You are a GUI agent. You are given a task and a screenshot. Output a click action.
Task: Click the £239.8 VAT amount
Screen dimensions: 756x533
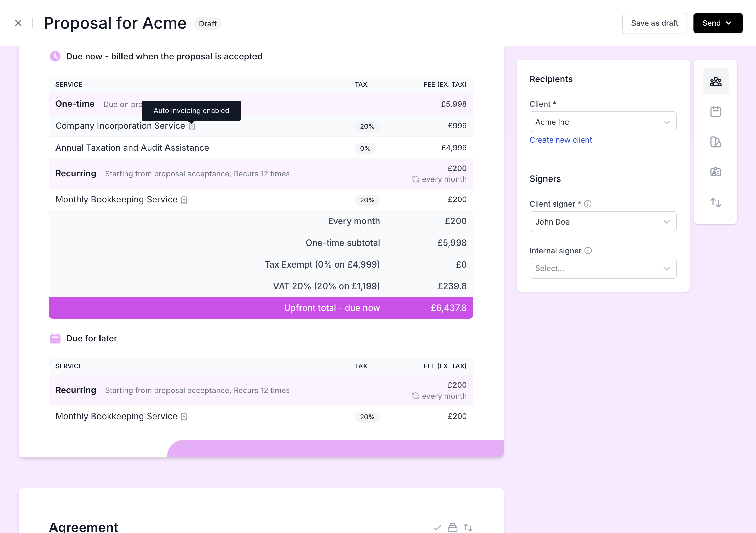click(452, 286)
